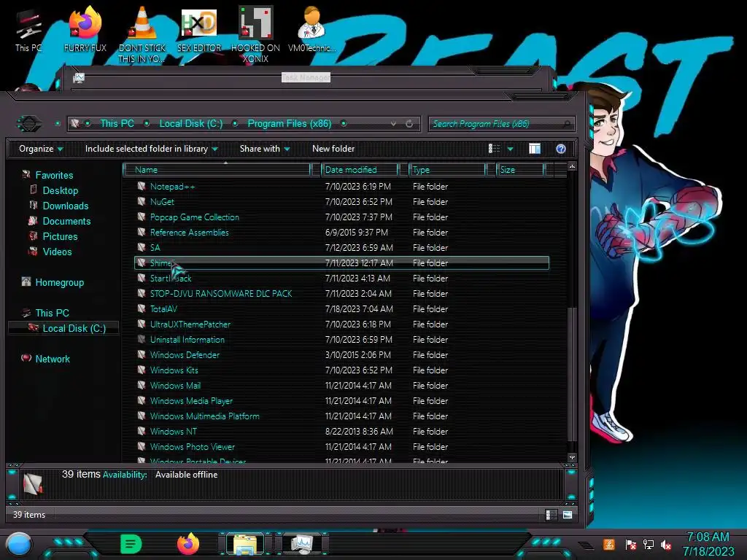Sort by Date modified column header
747x560 pixels.
coord(360,170)
